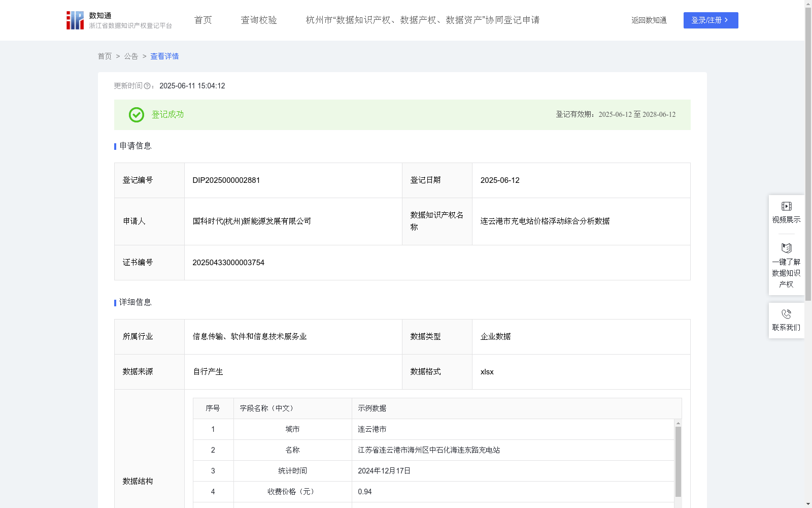The height and width of the screenshot is (508, 812).
Task: Open 杭州市协同登记申请 navigation entry
Action: click(x=422, y=20)
